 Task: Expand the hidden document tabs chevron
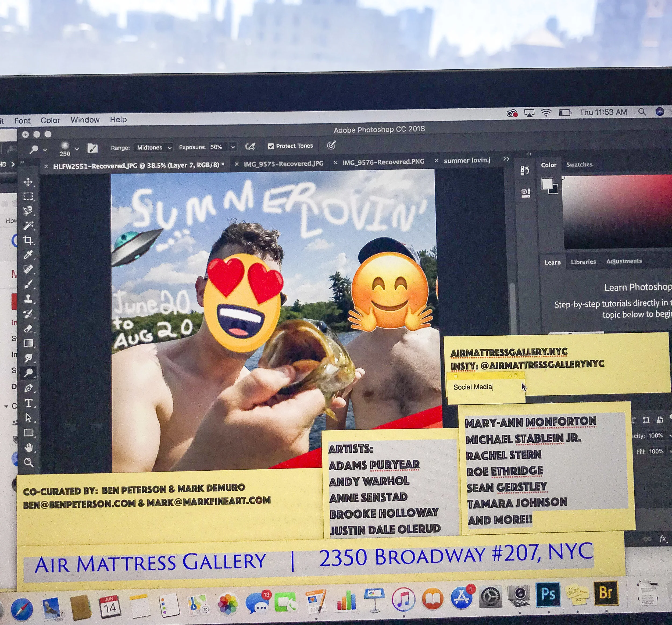[x=506, y=159]
